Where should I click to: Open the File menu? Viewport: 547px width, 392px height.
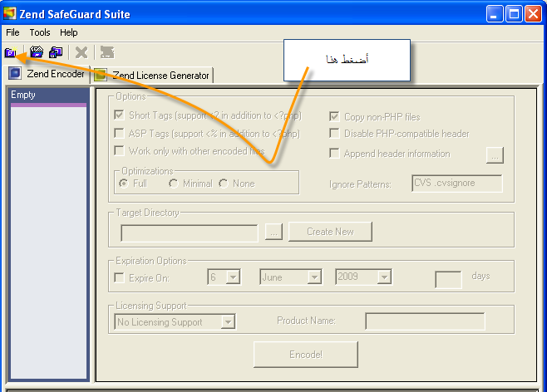click(x=12, y=32)
